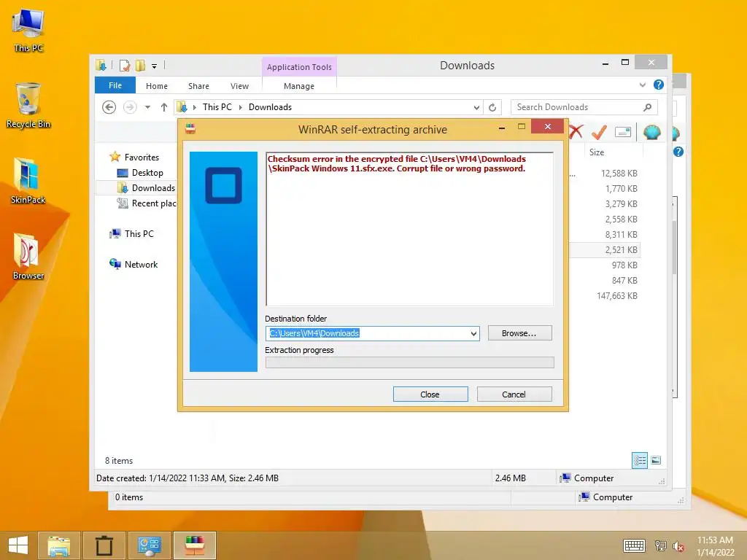This screenshot has height=560, width=747.
Task: Select This PC in the navigation pane
Action: pyautogui.click(x=132, y=234)
